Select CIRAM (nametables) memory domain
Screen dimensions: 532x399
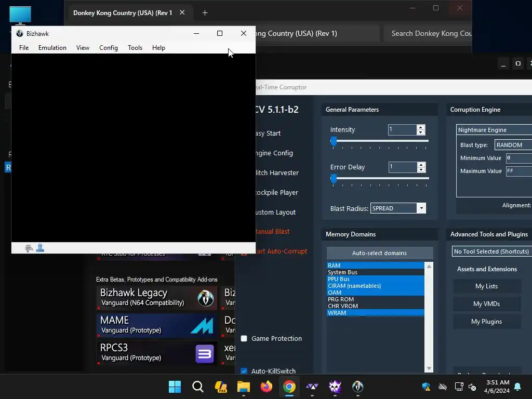(x=375, y=286)
